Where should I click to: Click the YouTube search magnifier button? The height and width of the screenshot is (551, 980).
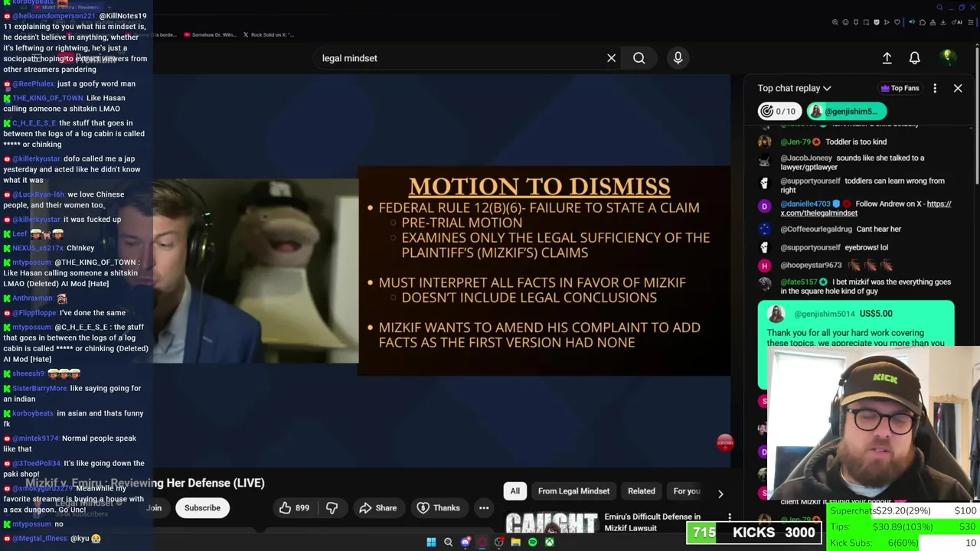pyautogui.click(x=639, y=58)
